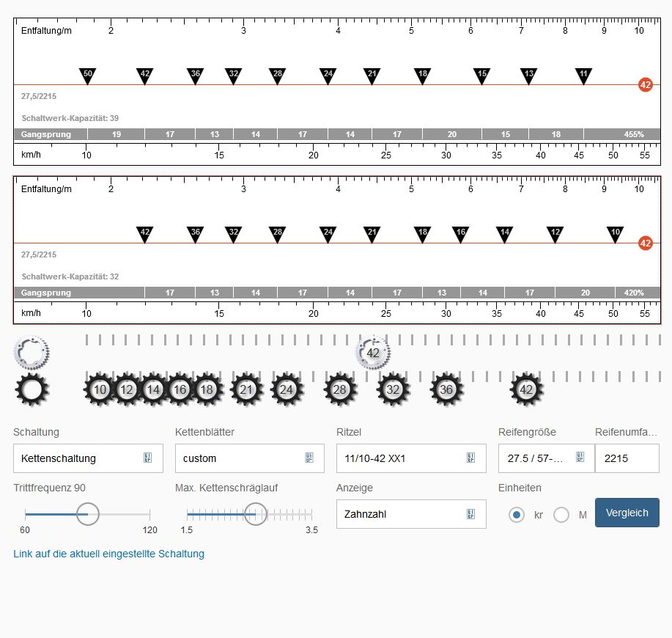The width and height of the screenshot is (672, 638).
Task: Open the Schaltung dropdown
Action: pos(88,458)
